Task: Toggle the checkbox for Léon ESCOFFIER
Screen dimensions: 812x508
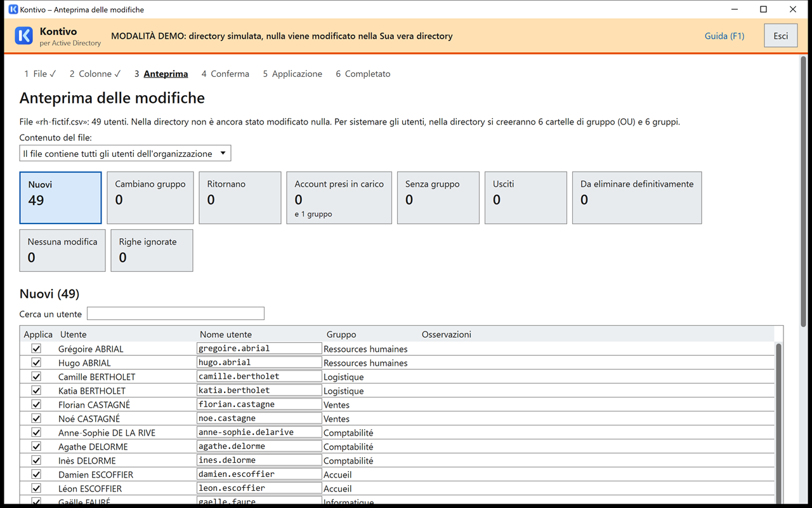Action: [x=36, y=488]
